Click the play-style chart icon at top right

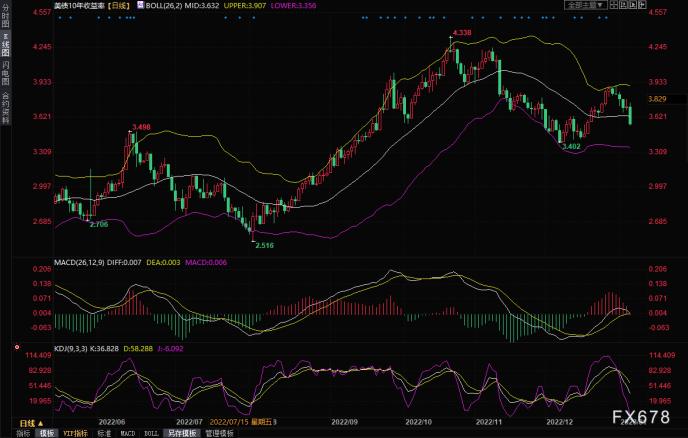(633, 5)
